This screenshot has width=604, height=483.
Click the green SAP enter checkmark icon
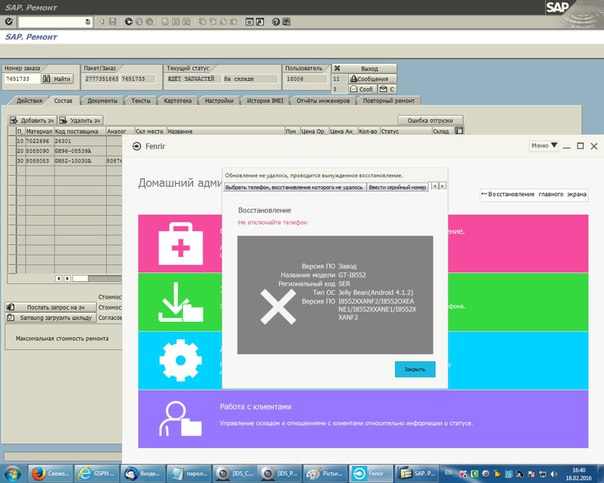10,21
